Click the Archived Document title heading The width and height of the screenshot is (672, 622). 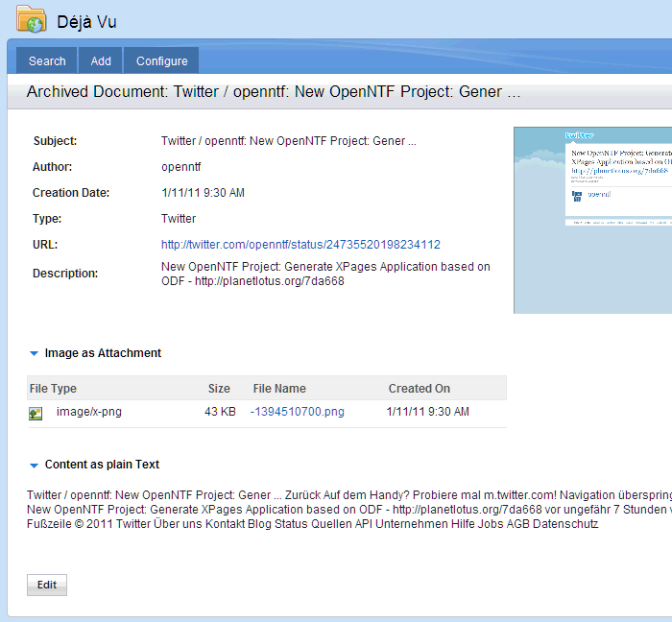[x=273, y=92]
